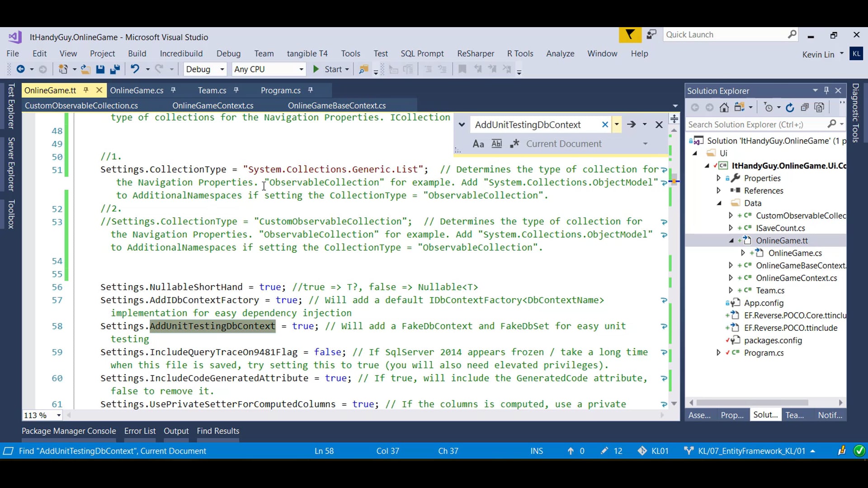
Task: Click Home in the Solution Explorer toolbar
Action: (725, 108)
